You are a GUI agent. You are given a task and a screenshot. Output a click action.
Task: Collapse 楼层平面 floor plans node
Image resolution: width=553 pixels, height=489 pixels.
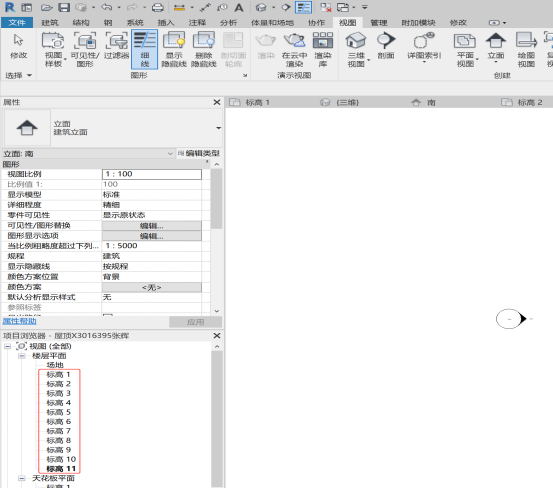(x=22, y=356)
